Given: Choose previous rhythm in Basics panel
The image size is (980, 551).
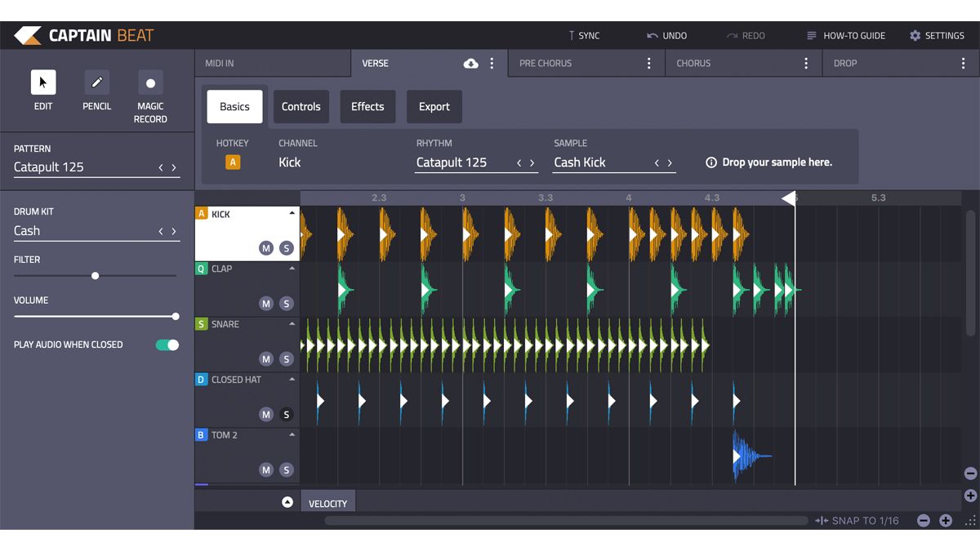Looking at the screenshot, I should click(x=519, y=162).
